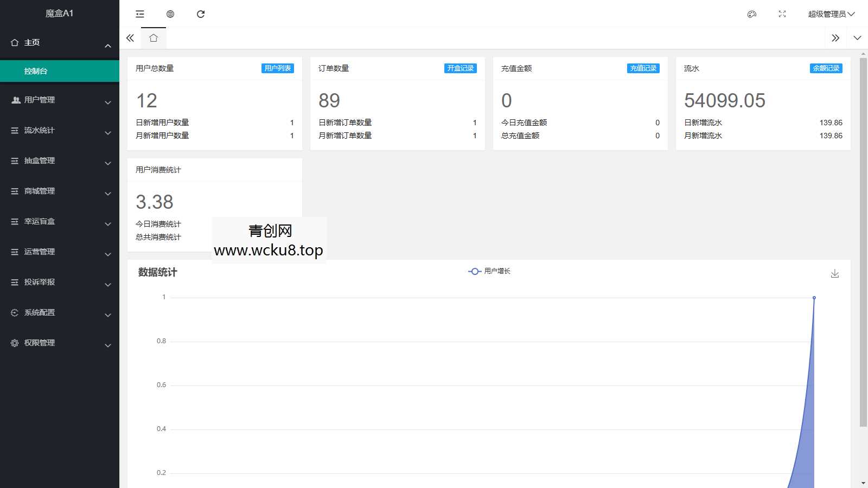The width and height of the screenshot is (868, 488).
Task: Click the refresh page icon
Action: click(201, 14)
